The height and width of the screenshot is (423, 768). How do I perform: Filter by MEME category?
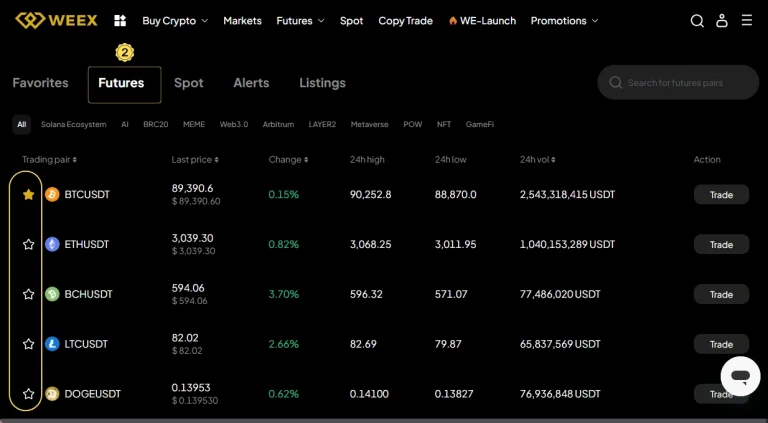coord(194,124)
